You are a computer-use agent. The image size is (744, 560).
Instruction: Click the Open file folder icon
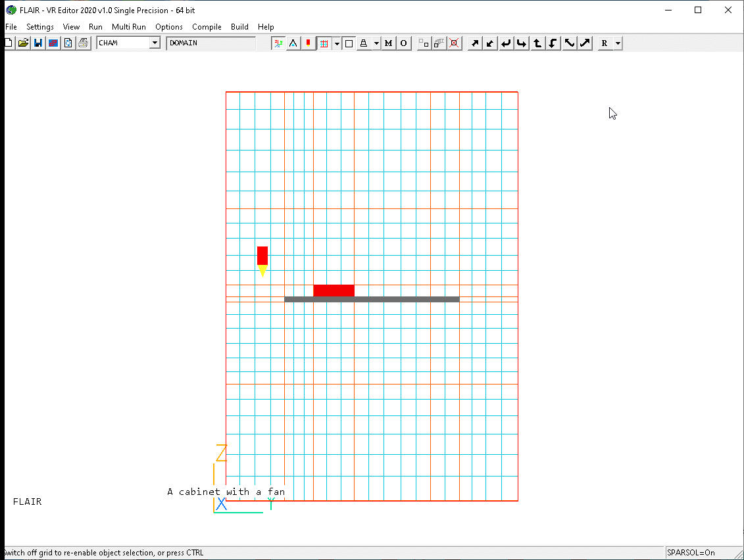tap(23, 43)
